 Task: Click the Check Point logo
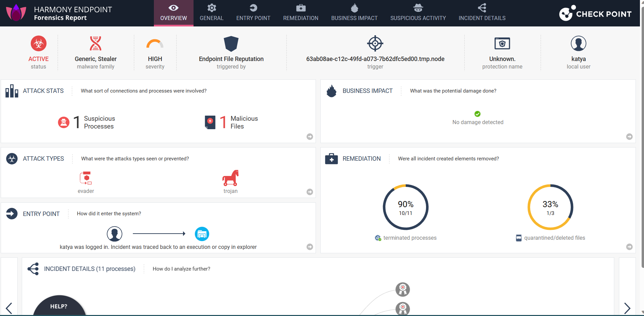[x=595, y=13]
